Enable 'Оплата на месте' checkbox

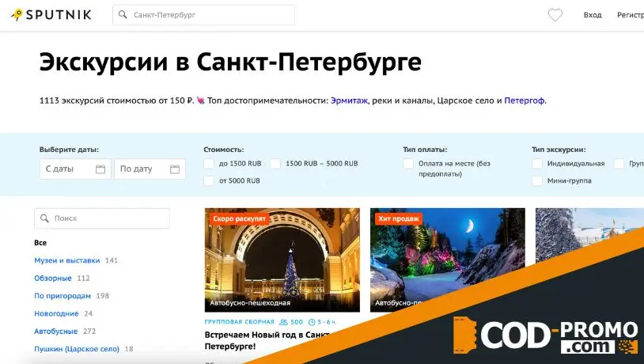coord(408,164)
